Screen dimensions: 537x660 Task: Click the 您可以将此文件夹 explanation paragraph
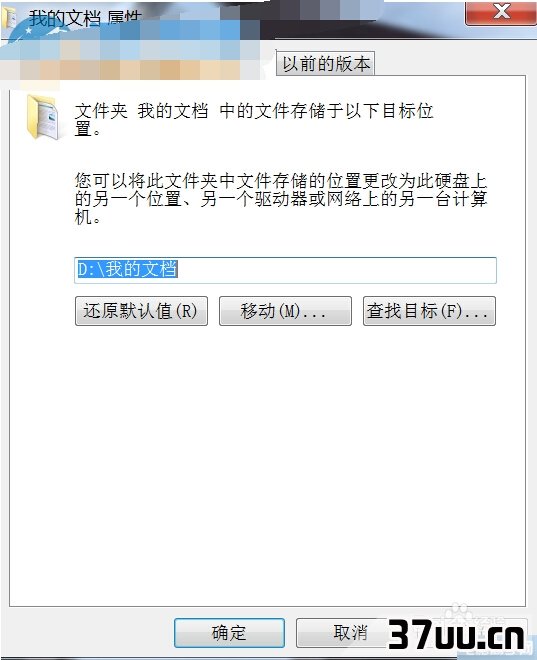(281, 198)
